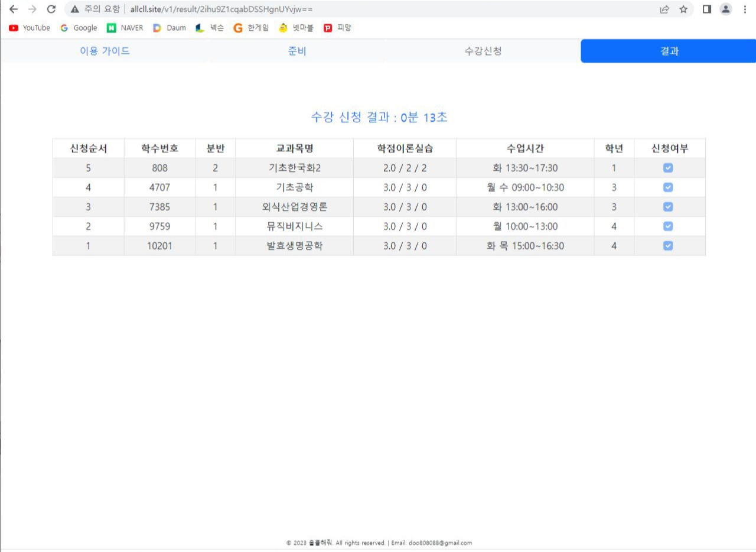Screen dimensions: 756x552
Task: Open the 넥슨 bookmark
Action: (x=210, y=28)
